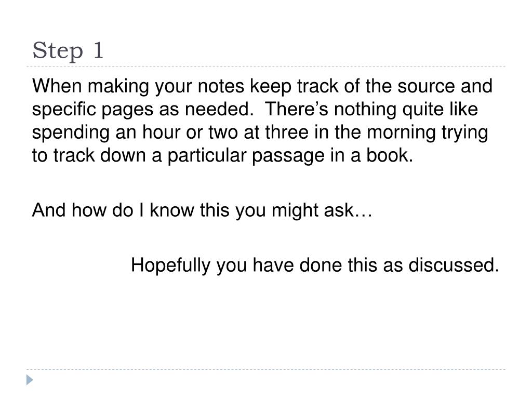Select the line starting 'When making your notes'

click(262, 87)
